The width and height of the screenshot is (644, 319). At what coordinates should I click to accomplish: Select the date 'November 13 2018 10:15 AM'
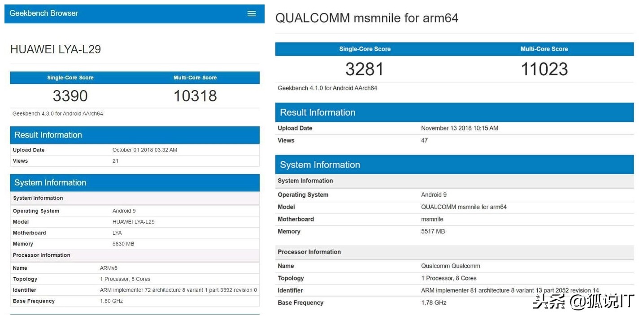pos(460,128)
